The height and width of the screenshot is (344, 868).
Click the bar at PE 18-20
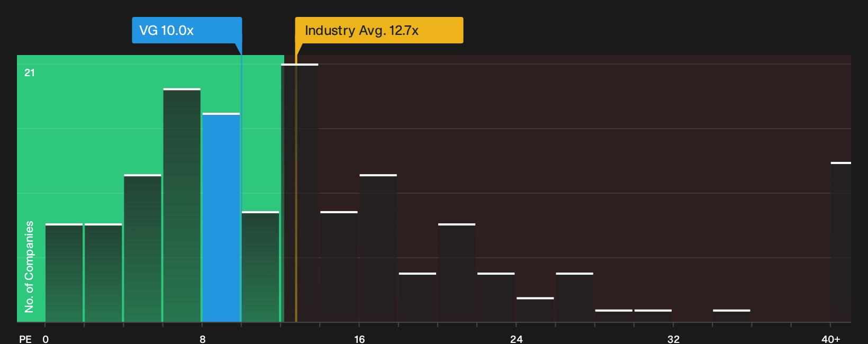coord(418,297)
